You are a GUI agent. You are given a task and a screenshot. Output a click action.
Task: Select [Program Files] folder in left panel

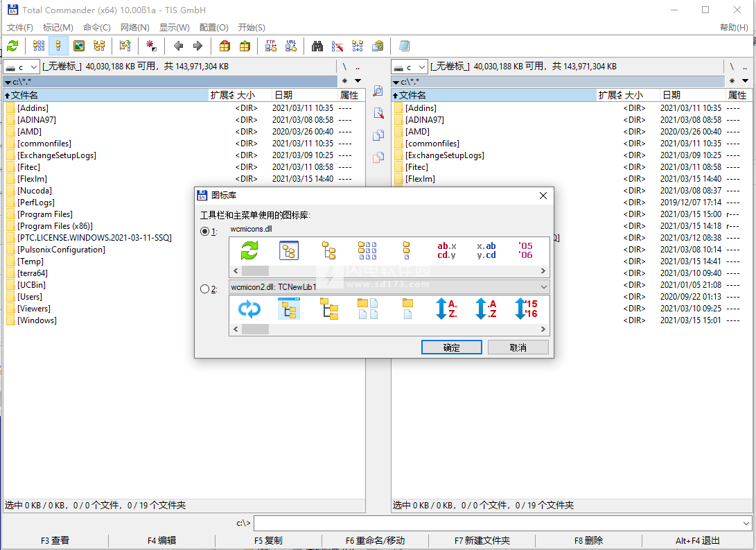click(45, 214)
